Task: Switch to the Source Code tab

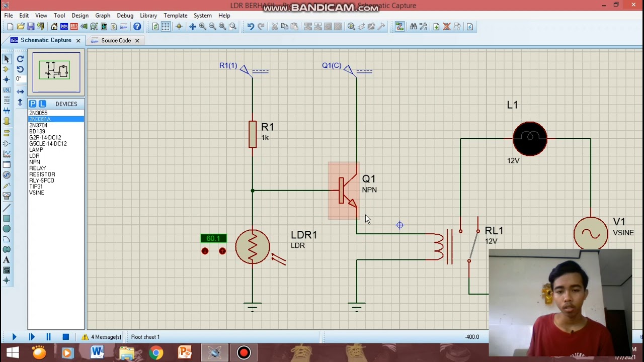Action: tap(116, 40)
